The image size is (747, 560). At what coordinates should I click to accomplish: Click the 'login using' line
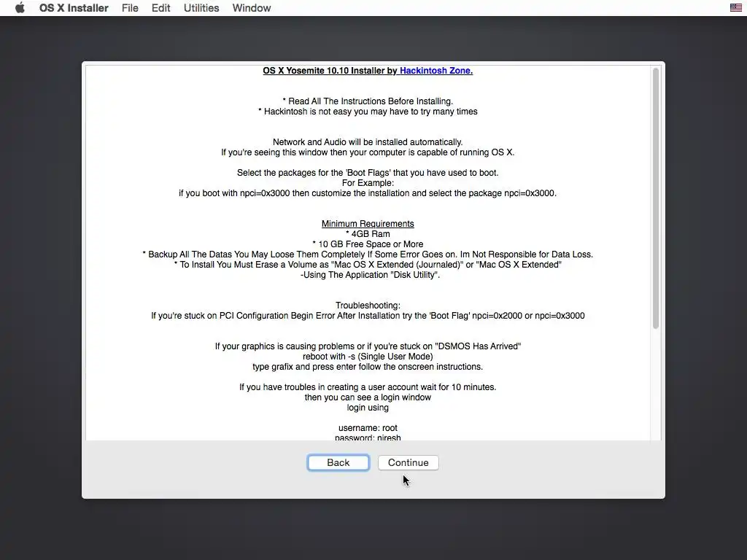(368, 408)
